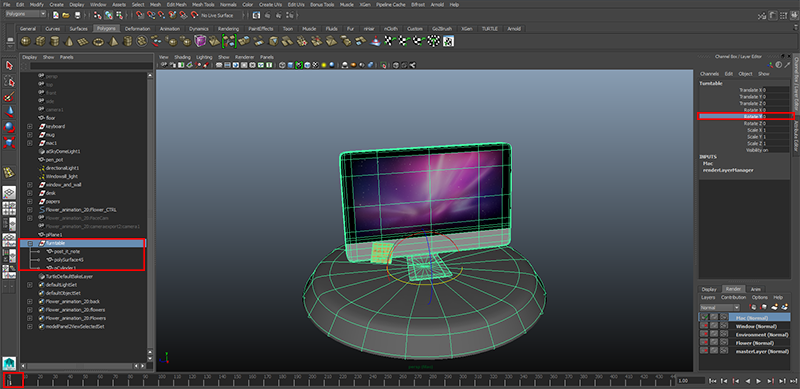Activate the Rotate tool sphere icon
This screenshot has width=800, height=389.
click(x=9, y=127)
